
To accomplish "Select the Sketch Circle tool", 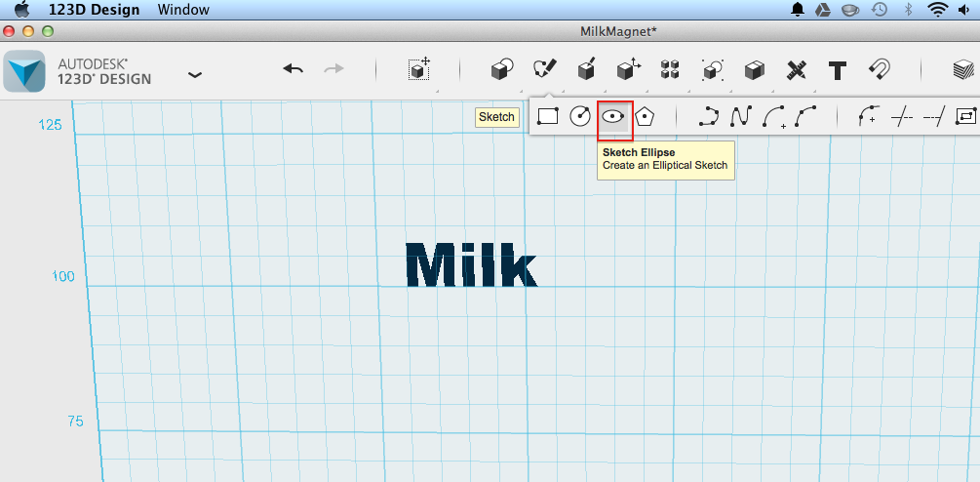I will tap(580, 116).
